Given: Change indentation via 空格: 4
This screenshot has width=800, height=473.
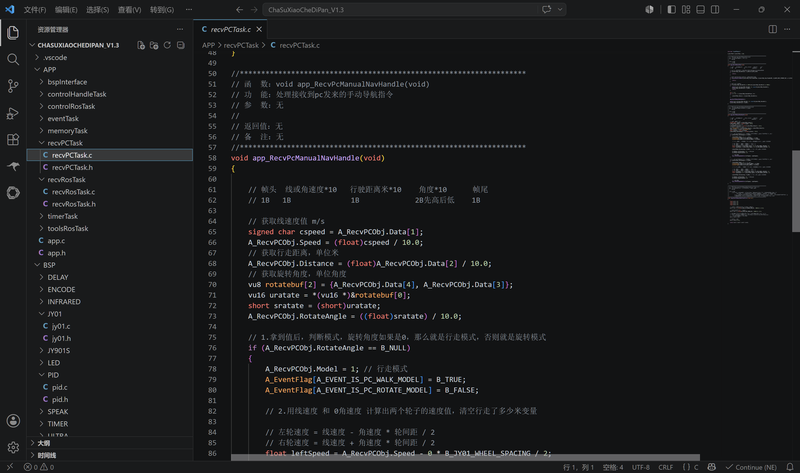Looking at the screenshot, I should click(x=613, y=467).
